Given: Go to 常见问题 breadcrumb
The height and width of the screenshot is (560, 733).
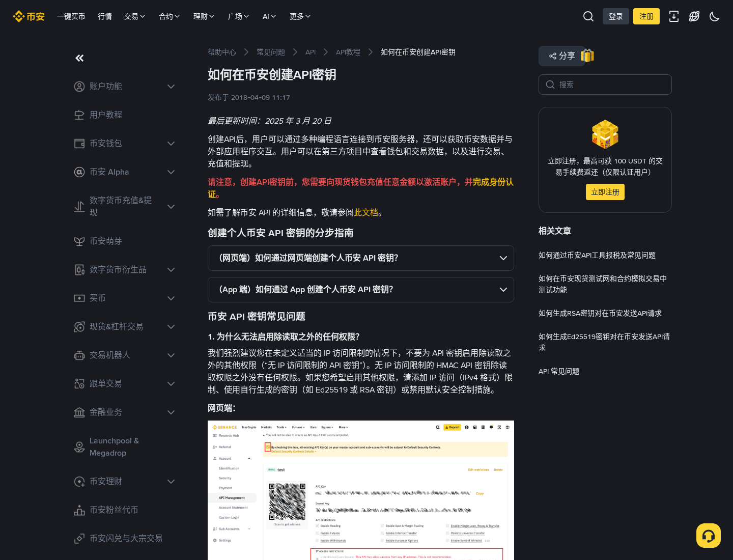Looking at the screenshot, I should 271,52.
